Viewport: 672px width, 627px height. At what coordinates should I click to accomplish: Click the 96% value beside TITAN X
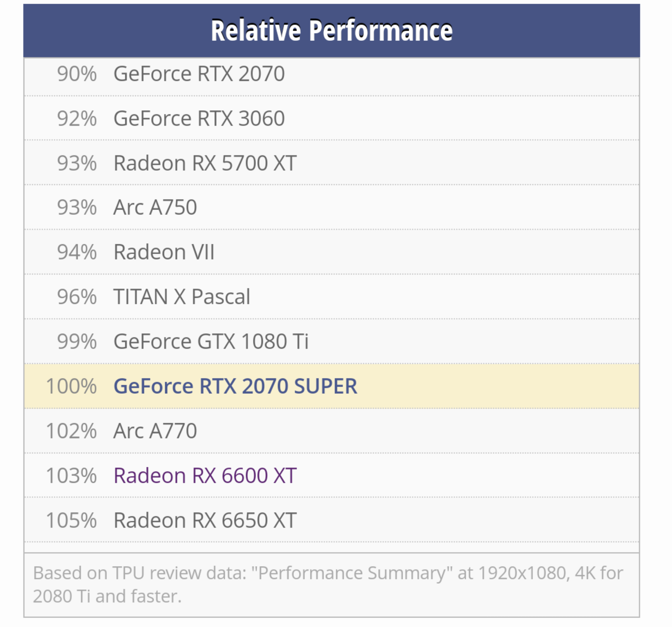click(77, 297)
